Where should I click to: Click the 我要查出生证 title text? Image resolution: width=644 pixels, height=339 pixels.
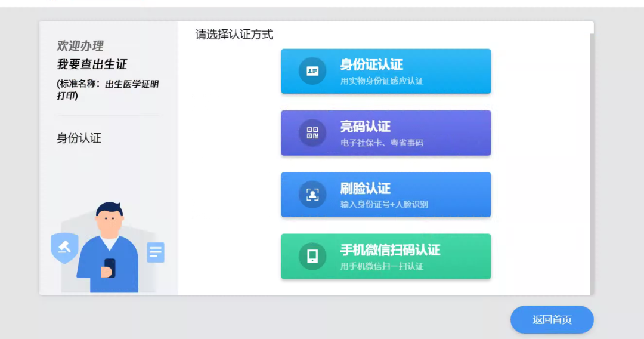coord(92,64)
